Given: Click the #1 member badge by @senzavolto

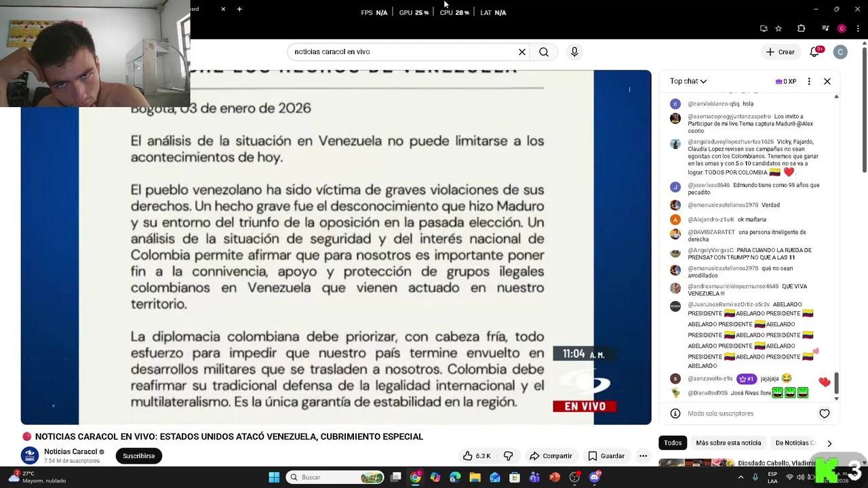Looking at the screenshot, I should tap(746, 379).
